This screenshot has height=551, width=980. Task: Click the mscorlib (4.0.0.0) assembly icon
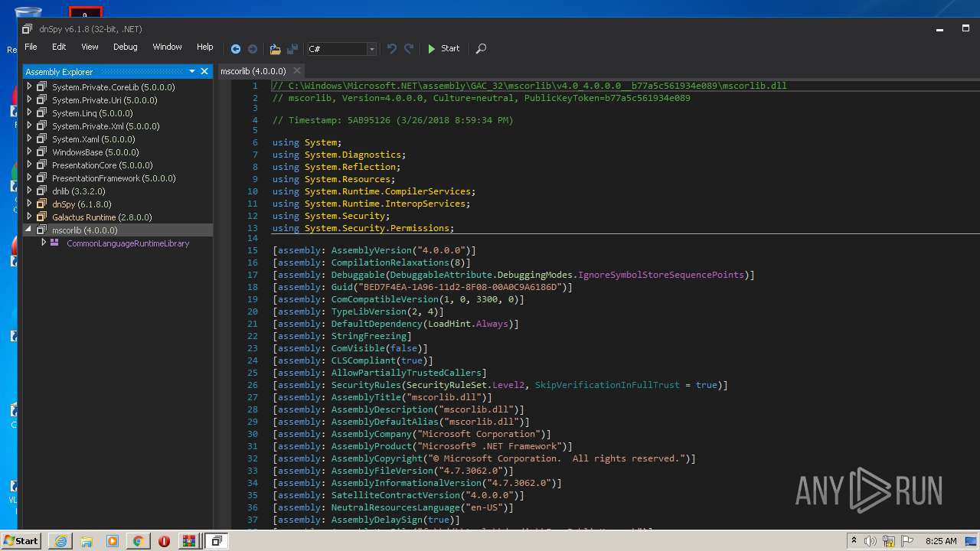pos(42,230)
